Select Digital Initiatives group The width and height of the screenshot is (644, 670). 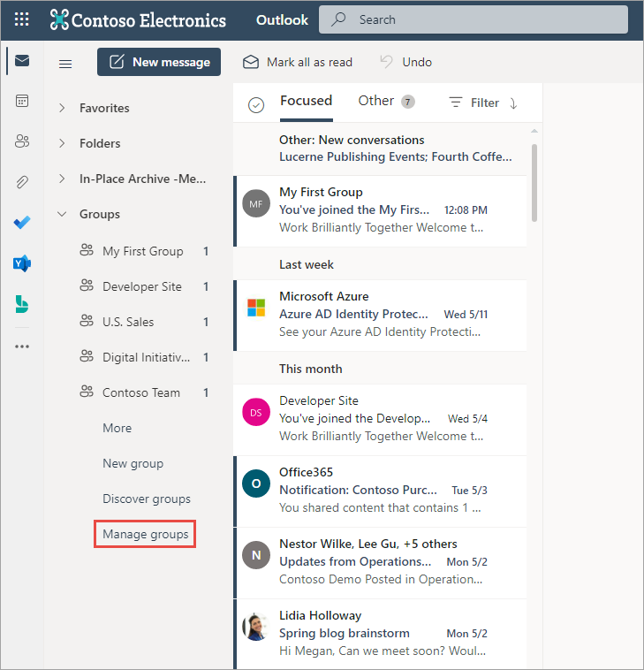[146, 357]
